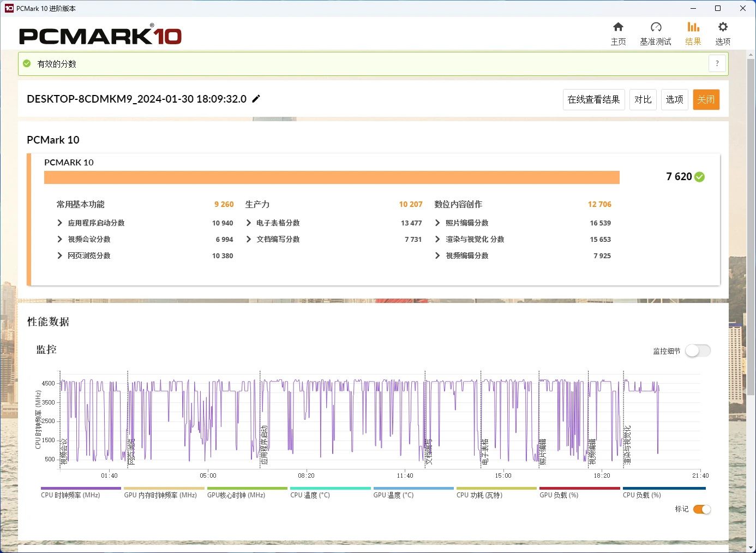Expand the 视频会议分数 row

click(x=60, y=239)
